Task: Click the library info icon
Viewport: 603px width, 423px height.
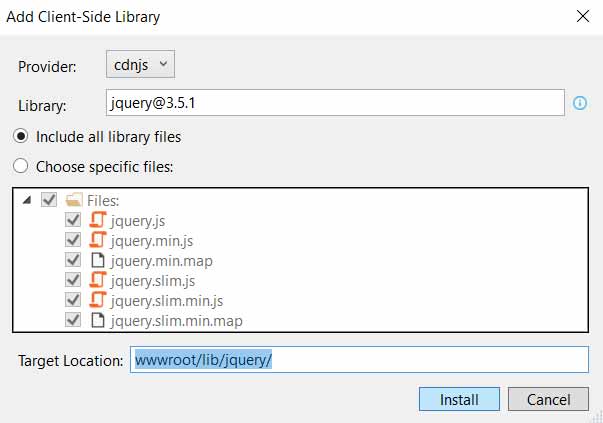Action: click(x=580, y=103)
